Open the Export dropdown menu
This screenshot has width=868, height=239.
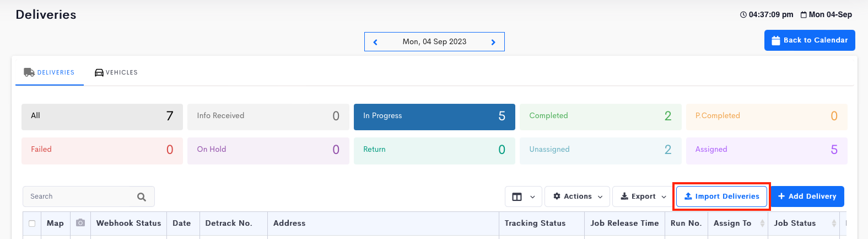(643, 196)
